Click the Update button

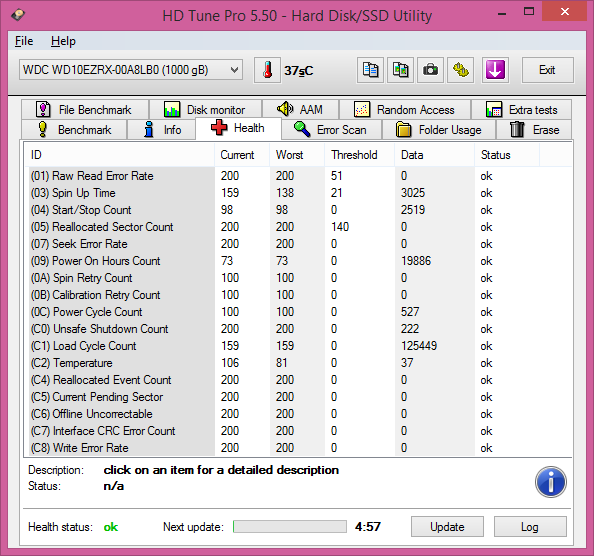click(x=447, y=526)
